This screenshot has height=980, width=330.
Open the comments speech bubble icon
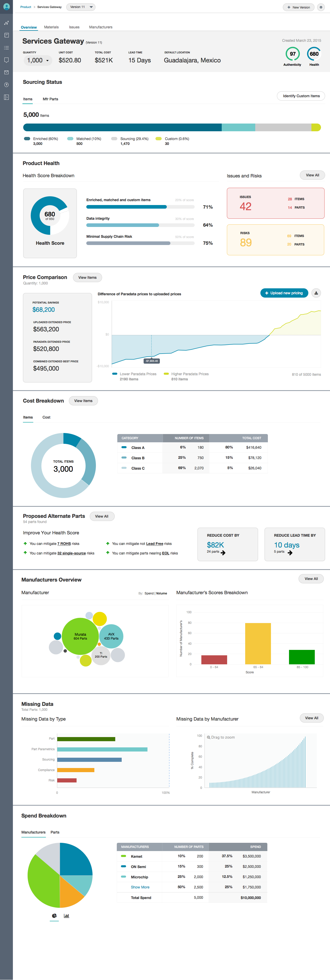point(6,60)
